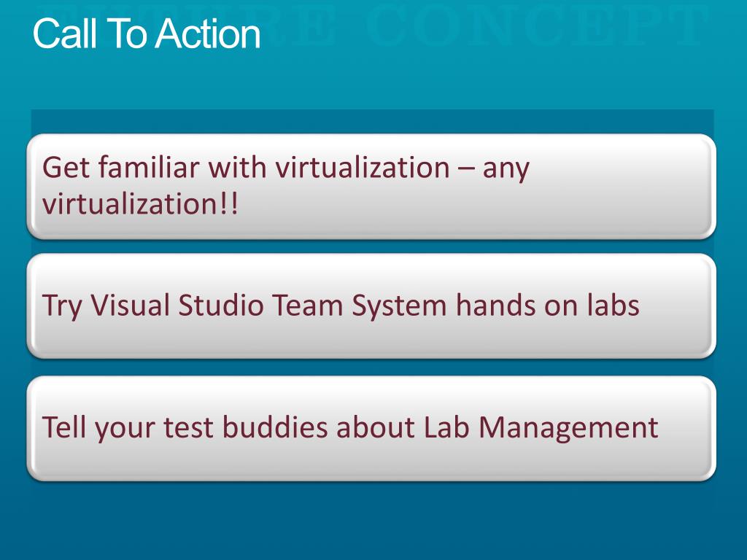747x560 pixels.
Task: Select the "Tell your test buddies" box
Action: pyautogui.click(x=371, y=428)
